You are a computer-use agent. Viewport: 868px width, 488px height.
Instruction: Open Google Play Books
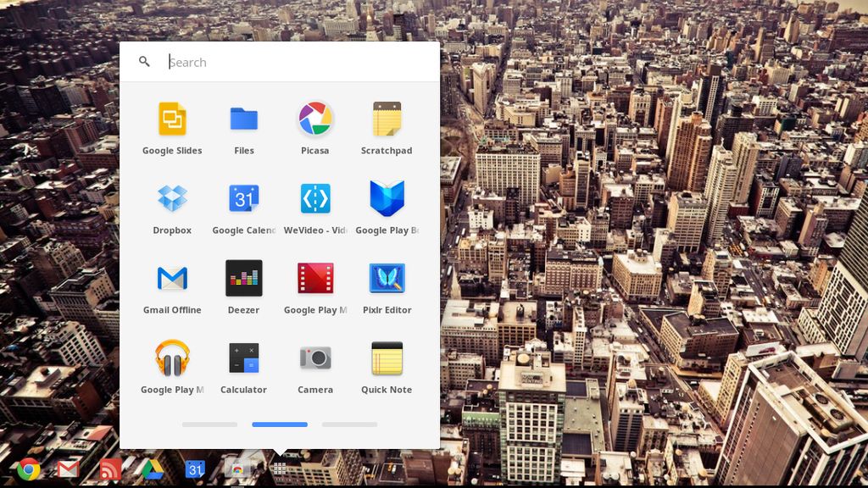387,199
